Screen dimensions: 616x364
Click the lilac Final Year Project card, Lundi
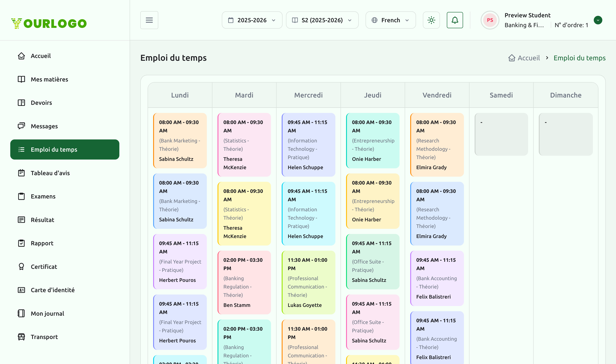pos(180,262)
